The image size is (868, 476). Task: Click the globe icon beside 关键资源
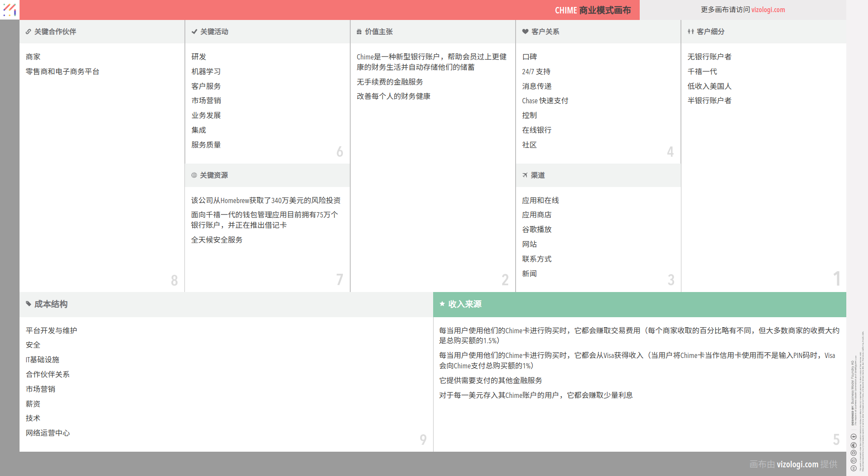tap(194, 175)
